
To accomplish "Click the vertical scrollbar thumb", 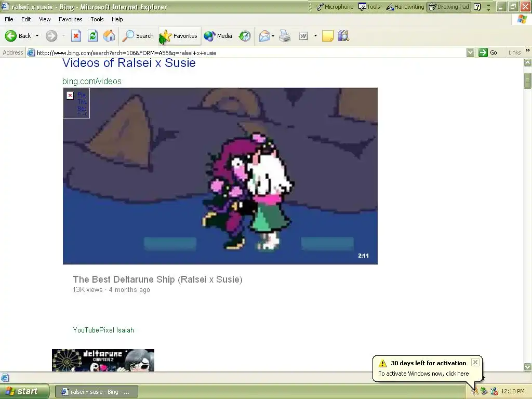I will pyautogui.click(x=527, y=81).
